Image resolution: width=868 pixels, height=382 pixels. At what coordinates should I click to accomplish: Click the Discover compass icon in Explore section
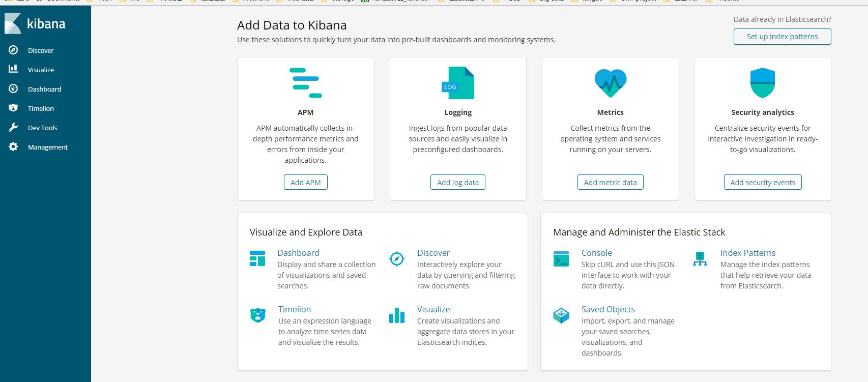(397, 259)
